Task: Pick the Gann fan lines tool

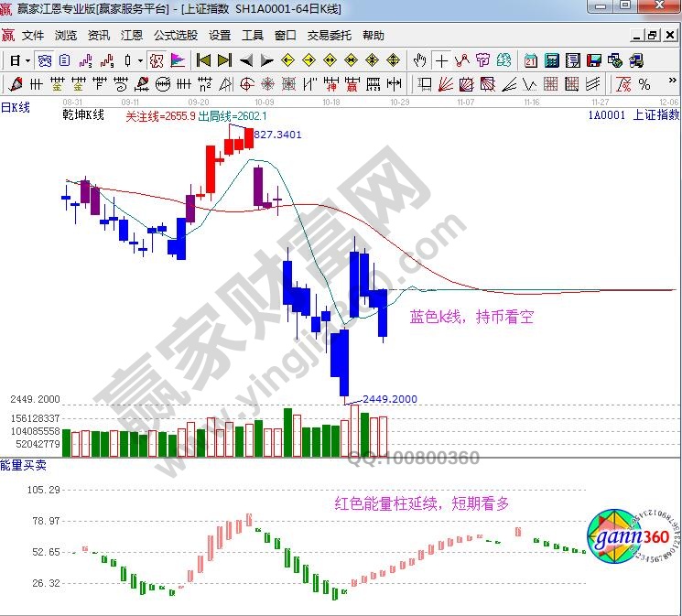Action: tap(446, 84)
